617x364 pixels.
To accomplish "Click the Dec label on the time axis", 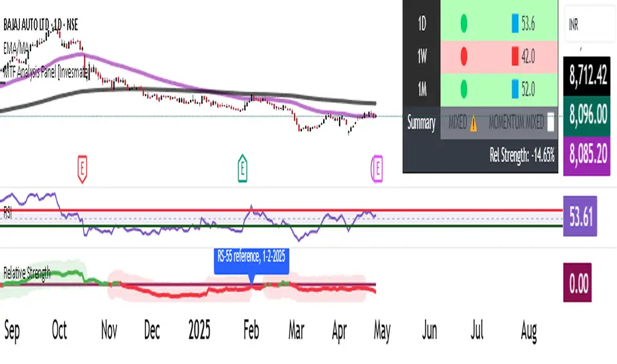I will pyautogui.click(x=152, y=330).
